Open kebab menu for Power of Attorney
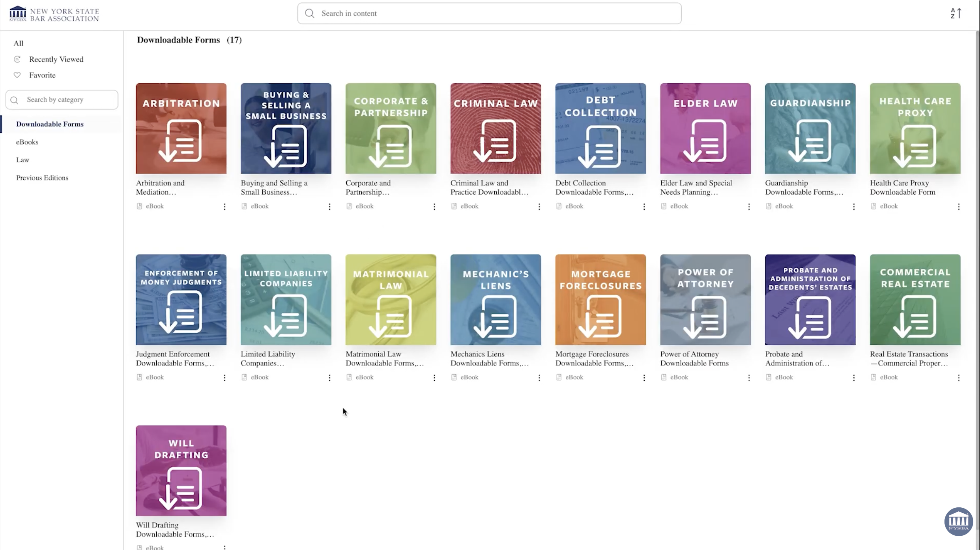 [749, 377]
